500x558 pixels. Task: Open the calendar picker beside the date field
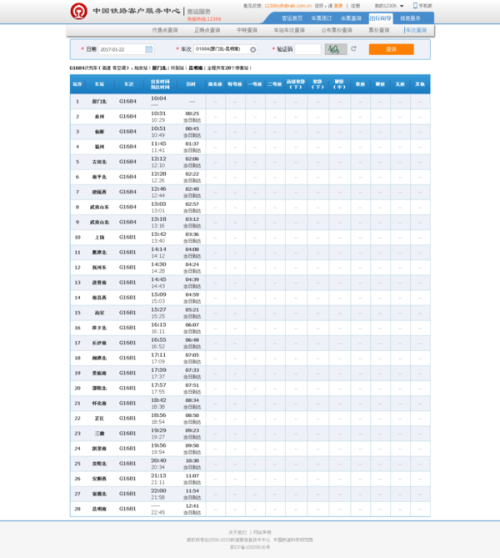pyautogui.click(x=149, y=49)
